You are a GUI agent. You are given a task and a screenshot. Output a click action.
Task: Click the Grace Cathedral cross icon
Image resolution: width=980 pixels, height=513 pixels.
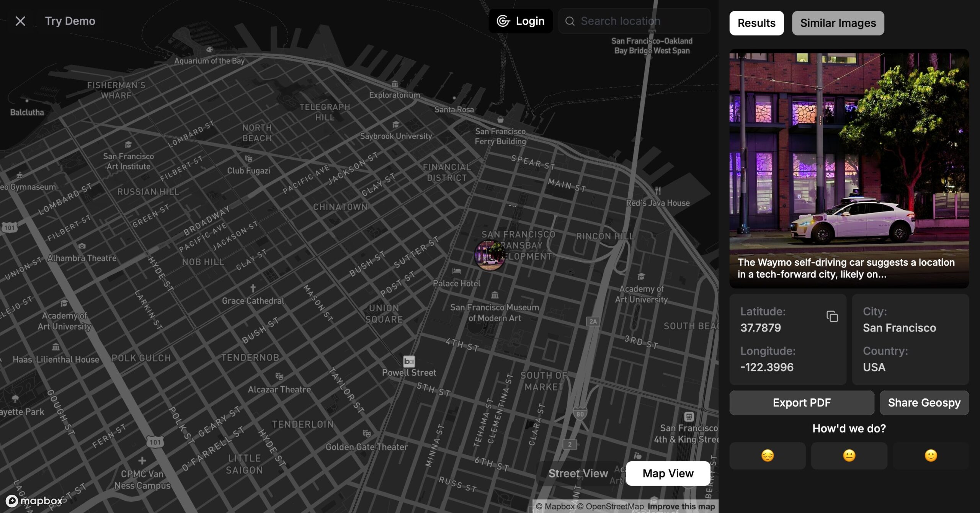pos(253,288)
